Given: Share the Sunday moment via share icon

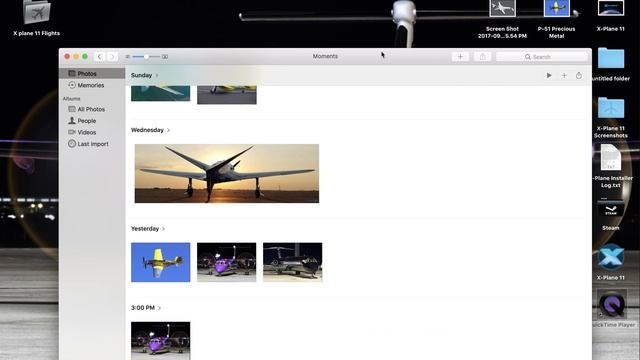Looking at the screenshot, I should pyautogui.click(x=579, y=76).
